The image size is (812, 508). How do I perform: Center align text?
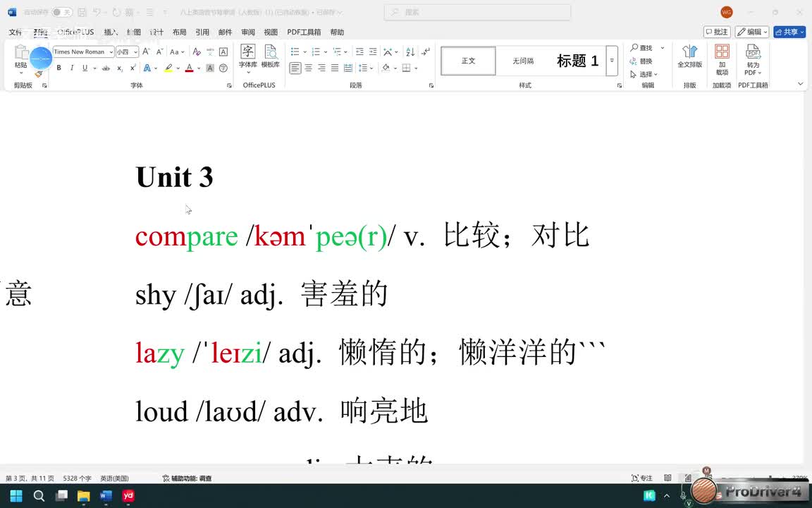(309, 68)
